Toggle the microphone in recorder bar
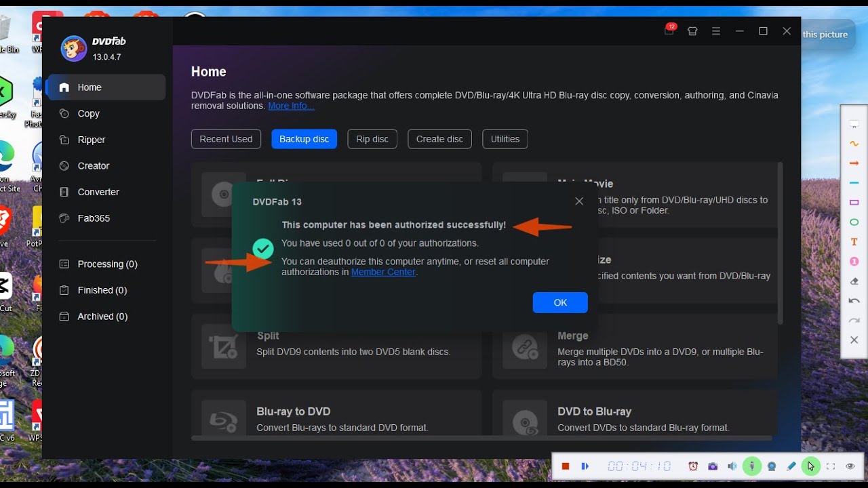Screen dimensions: 868x488 pyautogui.click(x=751, y=466)
